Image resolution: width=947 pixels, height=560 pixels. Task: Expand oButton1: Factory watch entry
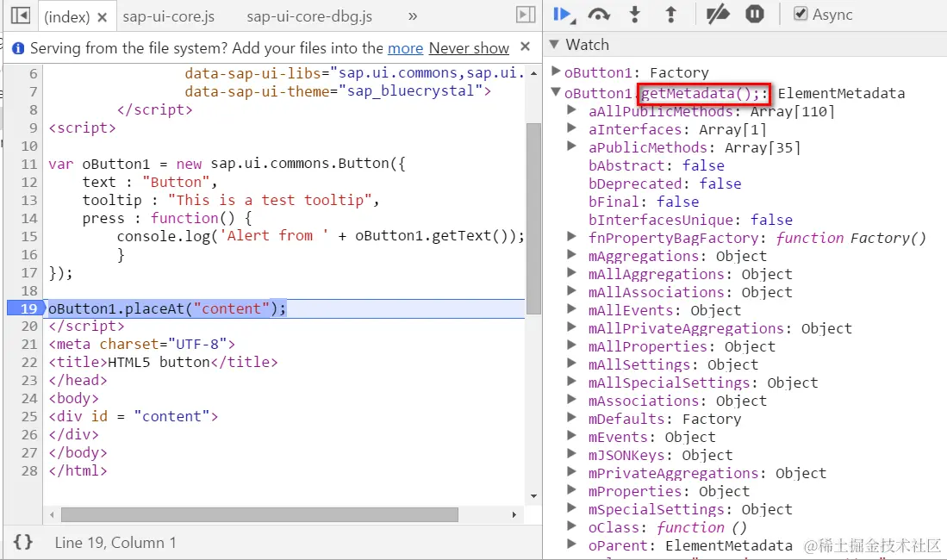pyautogui.click(x=556, y=72)
